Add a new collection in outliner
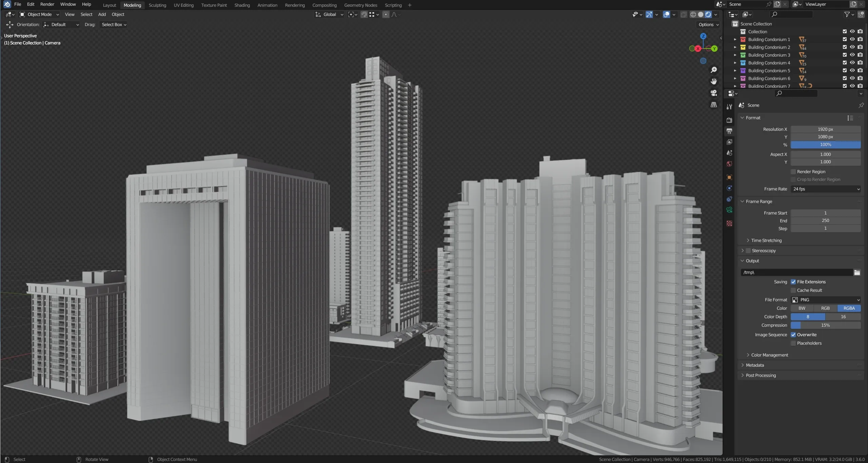868x463 pixels. (861, 14)
